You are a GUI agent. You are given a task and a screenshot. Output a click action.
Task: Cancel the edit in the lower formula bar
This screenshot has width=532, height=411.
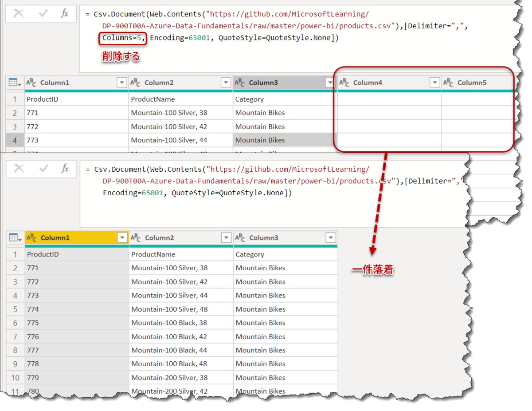click(19, 169)
